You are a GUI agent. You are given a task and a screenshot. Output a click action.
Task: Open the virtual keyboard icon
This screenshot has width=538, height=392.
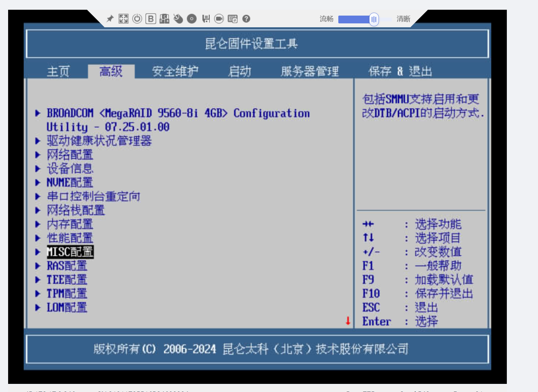click(232, 19)
